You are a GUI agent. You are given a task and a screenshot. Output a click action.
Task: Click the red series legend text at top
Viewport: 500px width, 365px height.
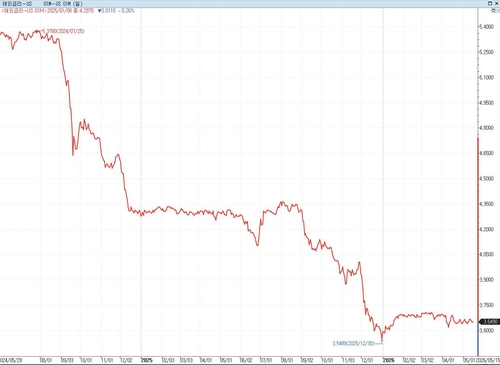47,11
